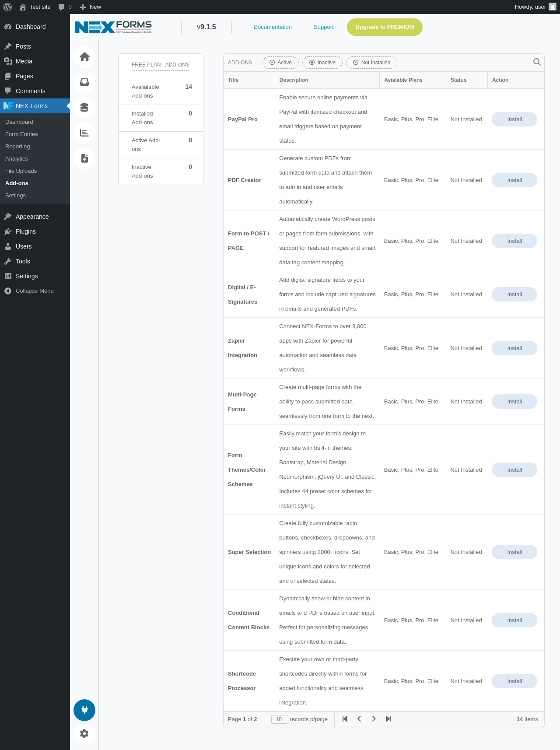Select the add-ons plug icon

click(x=84, y=710)
